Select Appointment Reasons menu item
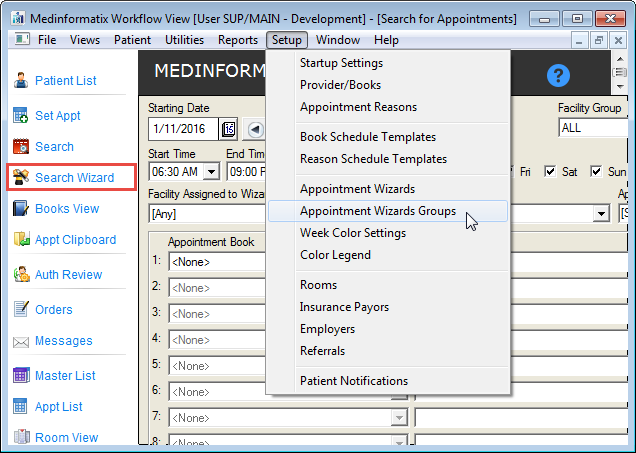The width and height of the screenshot is (636, 453). [x=388, y=107]
